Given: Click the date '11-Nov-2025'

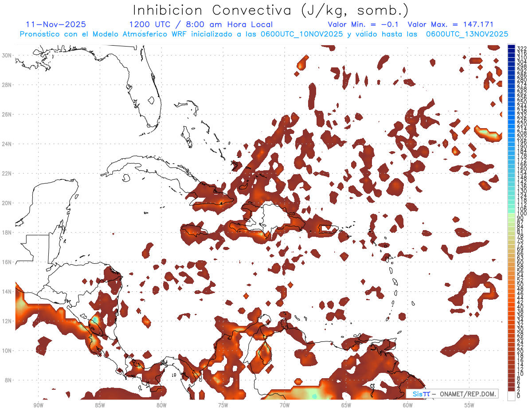Looking at the screenshot, I should [x=56, y=24].
